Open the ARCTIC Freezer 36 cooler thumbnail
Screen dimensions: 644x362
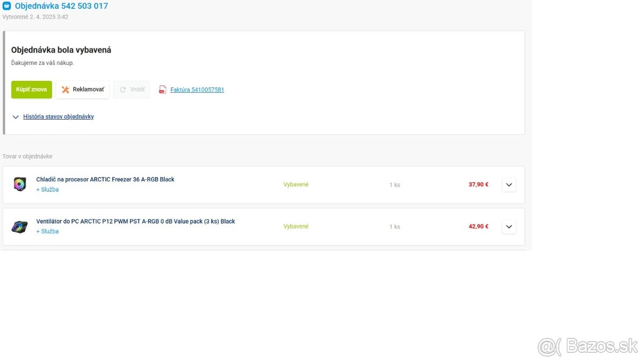[20, 184]
